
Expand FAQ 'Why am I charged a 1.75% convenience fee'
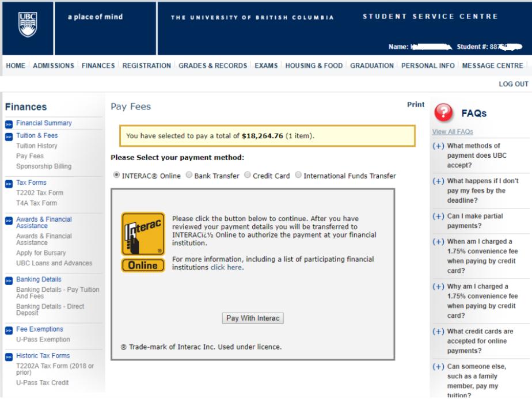pyautogui.click(x=438, y=287)
